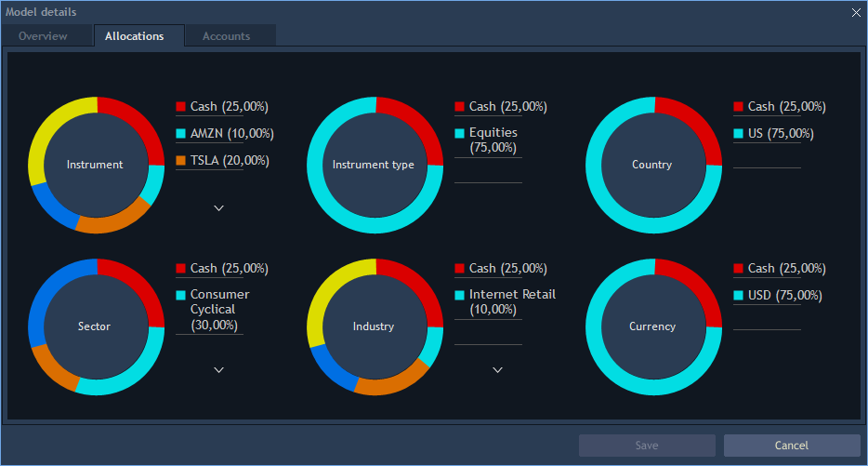The width and height of the screenshot is (868, 466).
Task: Click the Country donut chart center
Action: [653, 165]
